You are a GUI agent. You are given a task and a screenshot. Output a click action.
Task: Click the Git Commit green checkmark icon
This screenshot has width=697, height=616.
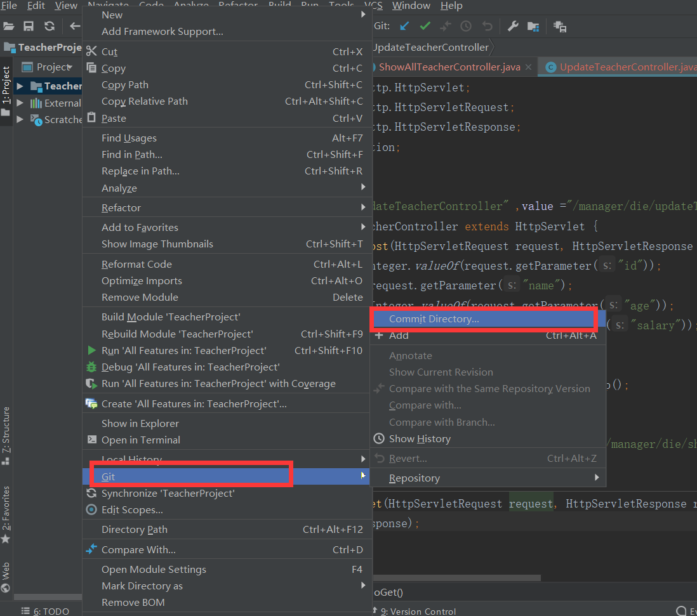425,26
